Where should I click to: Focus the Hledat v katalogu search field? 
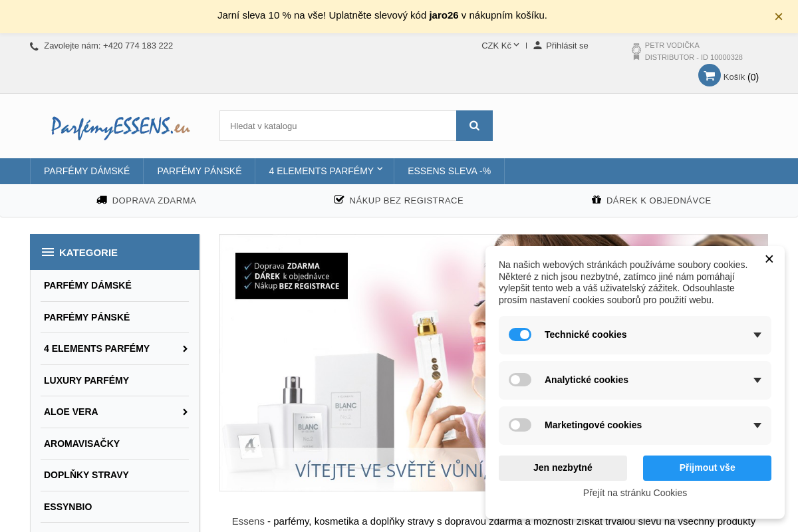[x=338, y=126]
